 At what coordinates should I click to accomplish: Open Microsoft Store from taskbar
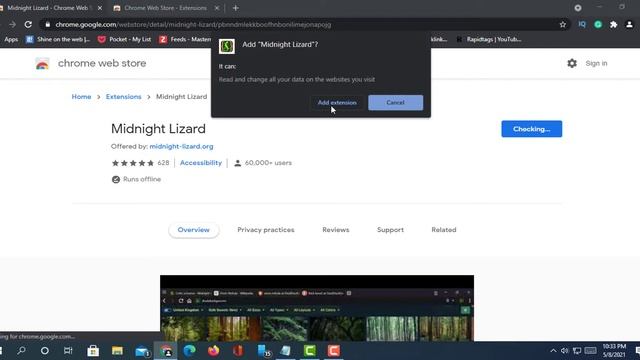[93, 351]
